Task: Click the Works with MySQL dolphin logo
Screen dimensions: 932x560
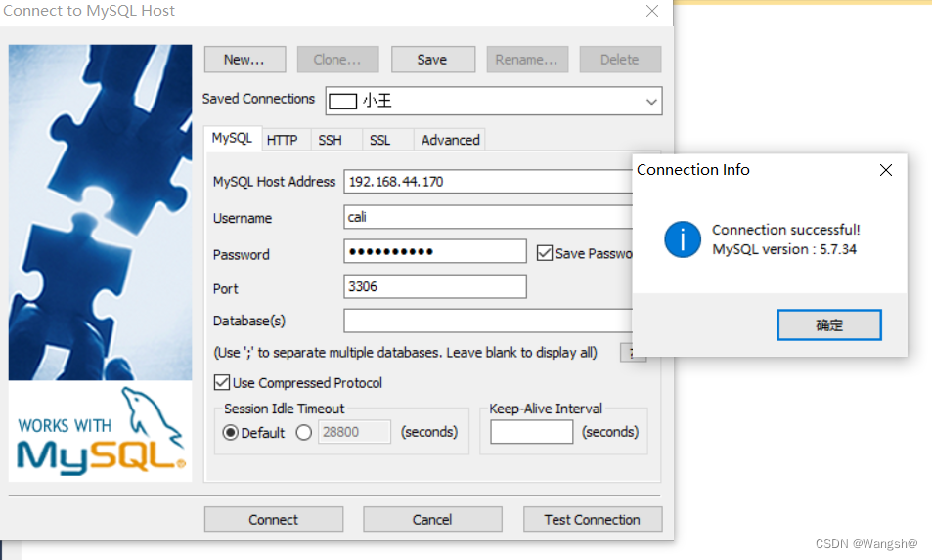Action: (x=100, y=432)
